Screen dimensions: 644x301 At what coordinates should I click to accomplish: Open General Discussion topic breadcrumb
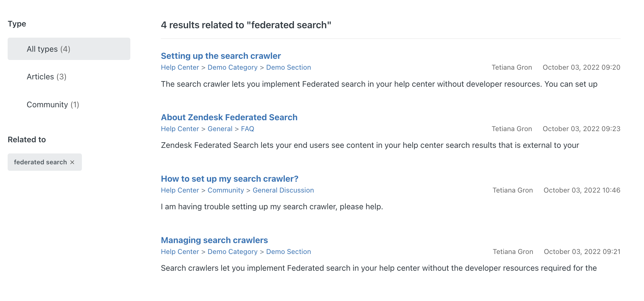point(283,190)
